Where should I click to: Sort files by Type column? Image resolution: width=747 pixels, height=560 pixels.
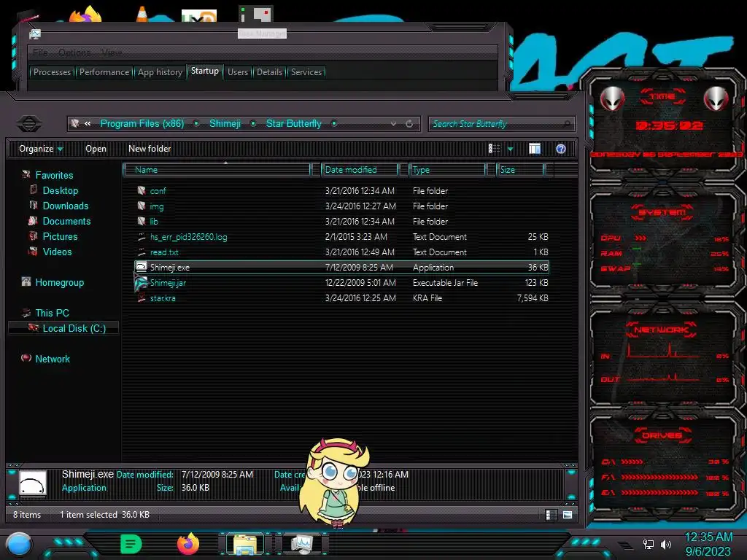447,169
